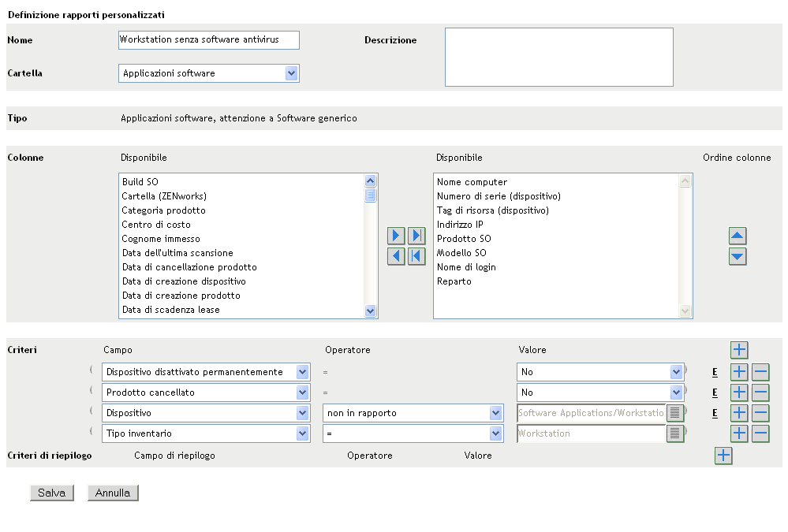Select 'Data di cancellazione prodotto' item
Screen dimensions: 788x532
click(241, 266)
